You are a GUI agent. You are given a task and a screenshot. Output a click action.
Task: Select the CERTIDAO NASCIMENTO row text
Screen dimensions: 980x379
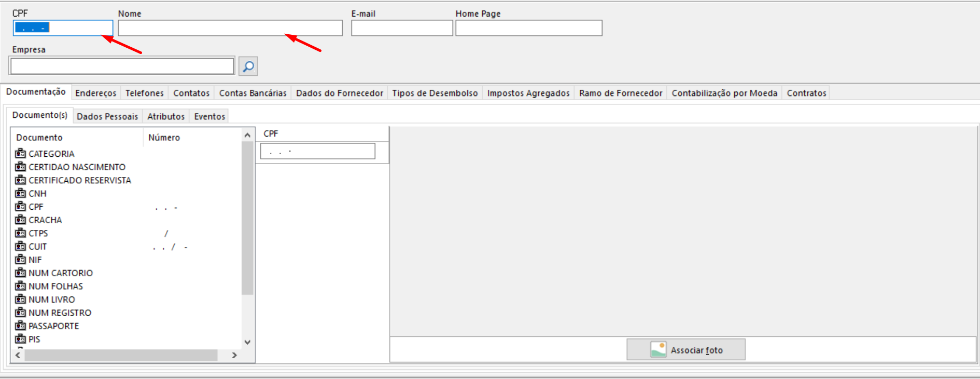[77, 167]
